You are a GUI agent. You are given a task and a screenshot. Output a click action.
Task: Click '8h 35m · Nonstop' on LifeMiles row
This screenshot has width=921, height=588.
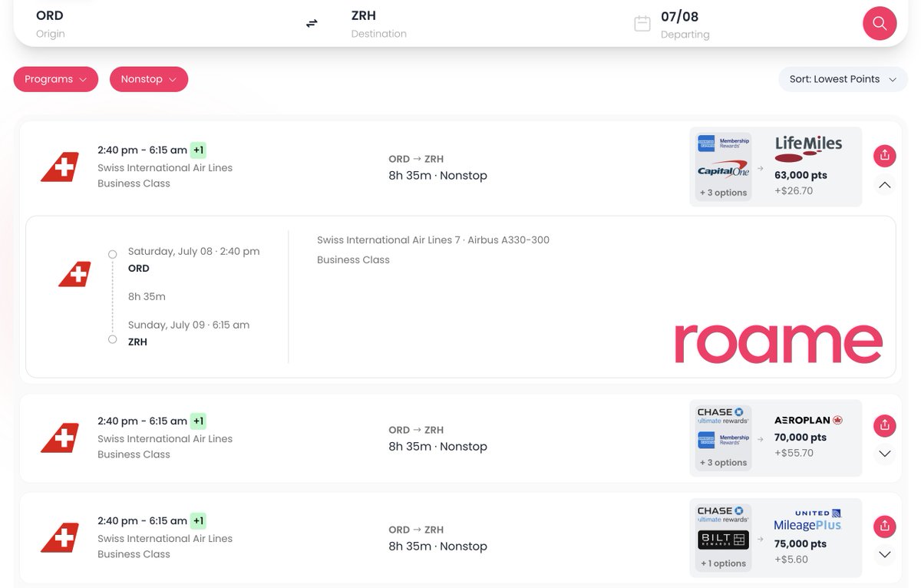[x=437, y=175]
